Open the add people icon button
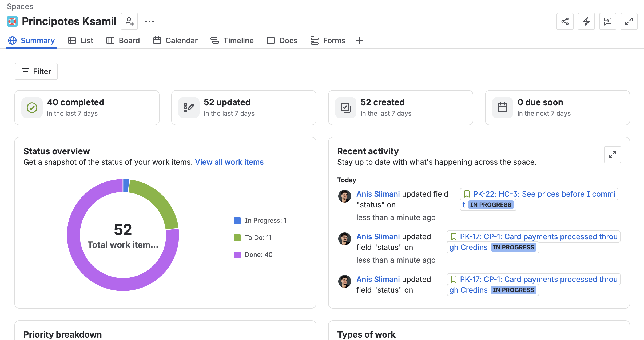 coord(129,21)
